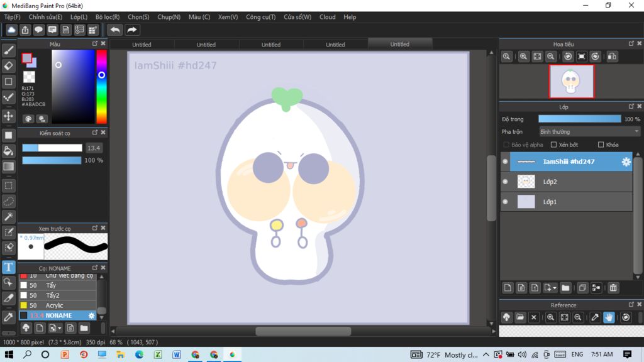This screenshot has width=644, height=362.
Task: Choose the Tẩy2 eraser brush
Action: point(57,295)
